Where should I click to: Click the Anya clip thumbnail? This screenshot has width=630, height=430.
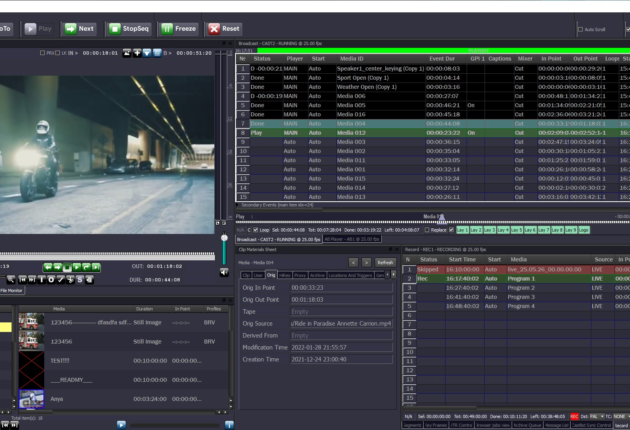tap(31, 399)
